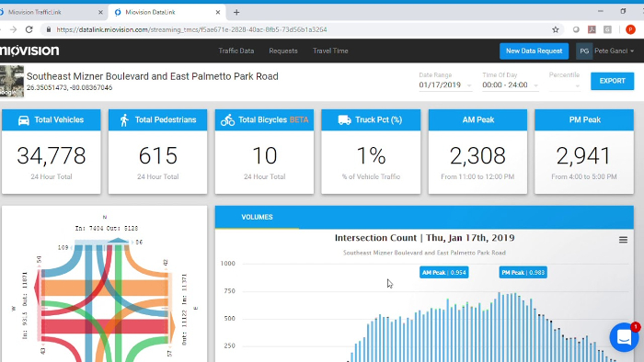The width and height of the screenshot is (644, 362).
Task: Click the chart subtitle intersection name
Action: (x=424, y=253)
